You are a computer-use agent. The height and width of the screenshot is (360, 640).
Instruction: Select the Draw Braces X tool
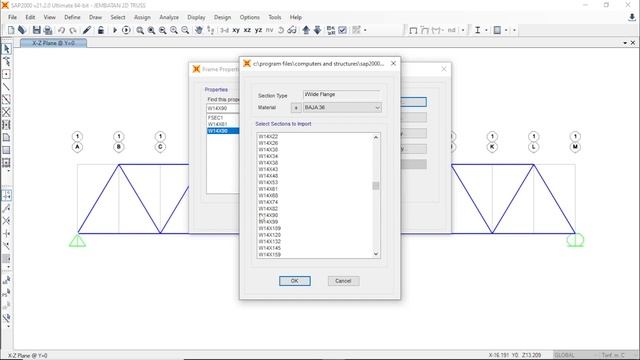[7, 112]
